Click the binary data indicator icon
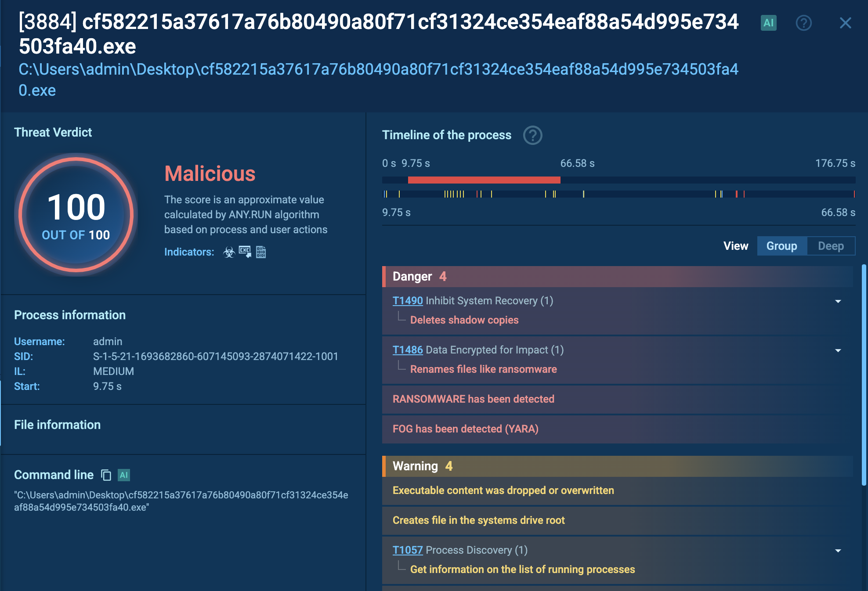This screenshot has width=868, height=591. [261, 252]
